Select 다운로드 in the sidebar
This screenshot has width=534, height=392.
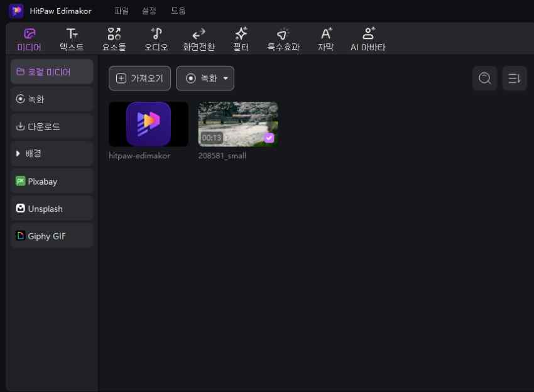click(52, 126)
